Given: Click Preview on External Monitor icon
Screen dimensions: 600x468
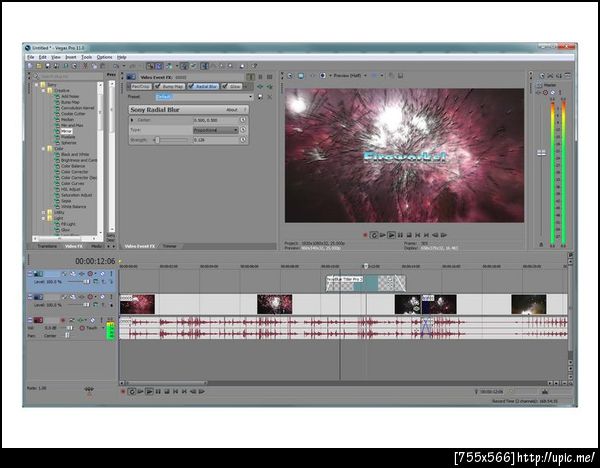Looking at the screenshot, I should [301, 76].
